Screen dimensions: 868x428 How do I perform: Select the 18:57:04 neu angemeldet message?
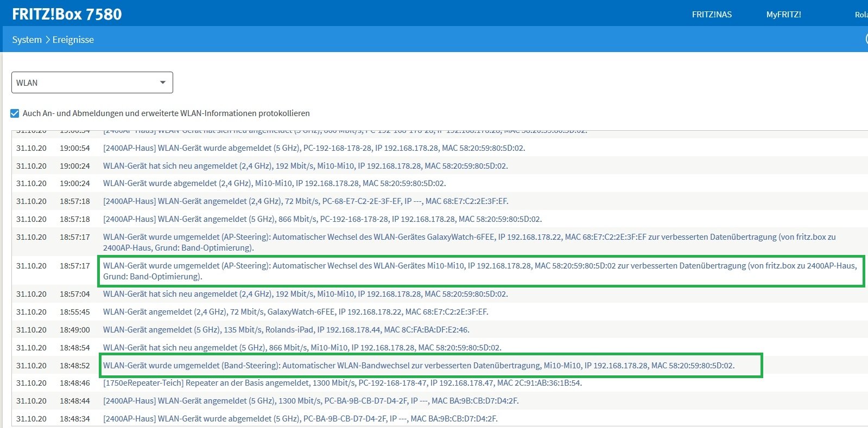click(306, 294)
